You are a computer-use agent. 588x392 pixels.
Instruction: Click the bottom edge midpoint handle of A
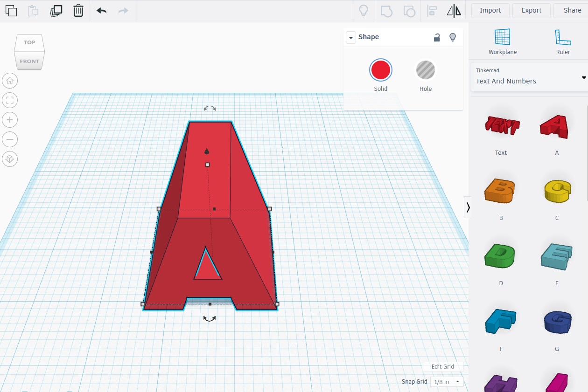(x=210, y=304)
